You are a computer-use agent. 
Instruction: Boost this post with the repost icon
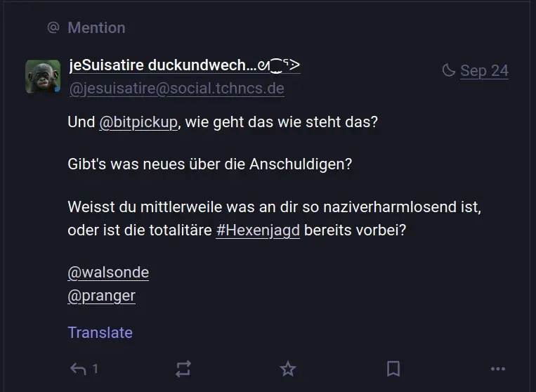(183, 369)
